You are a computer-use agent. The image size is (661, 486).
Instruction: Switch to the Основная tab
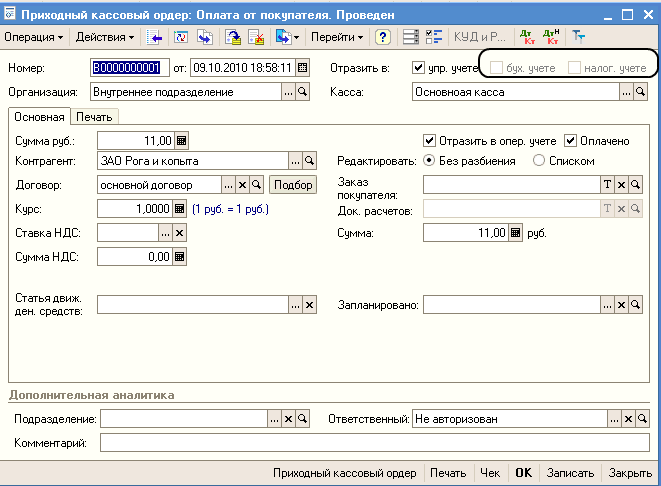(x=39, y=117)
